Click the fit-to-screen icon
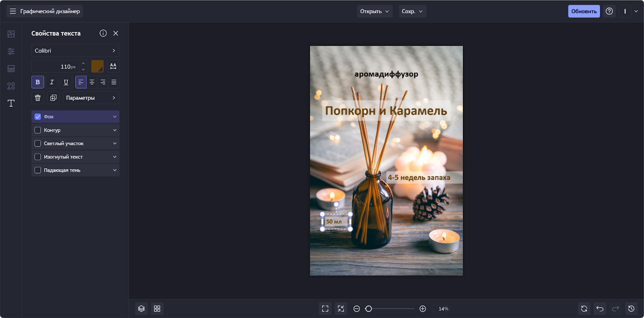The image size is (644, 318). [325, 309]
